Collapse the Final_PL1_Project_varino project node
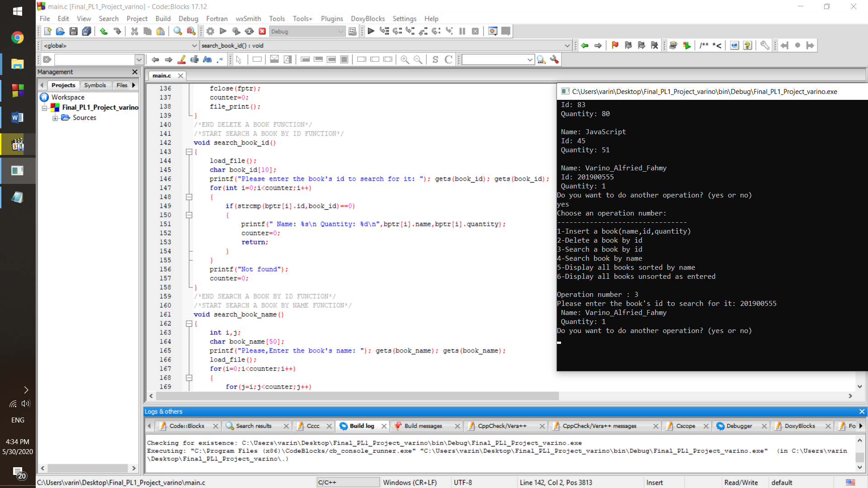Screen dimensions: 868x488 point(44,108)
